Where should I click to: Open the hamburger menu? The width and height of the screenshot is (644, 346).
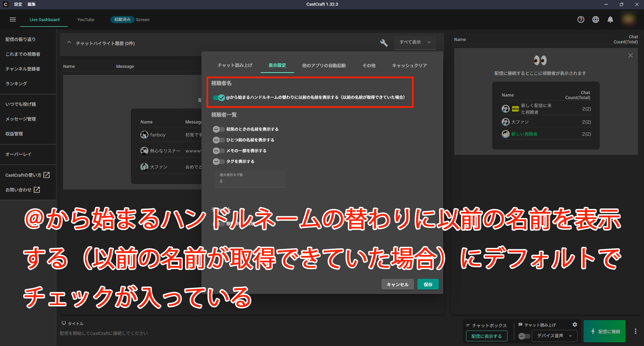12,19
